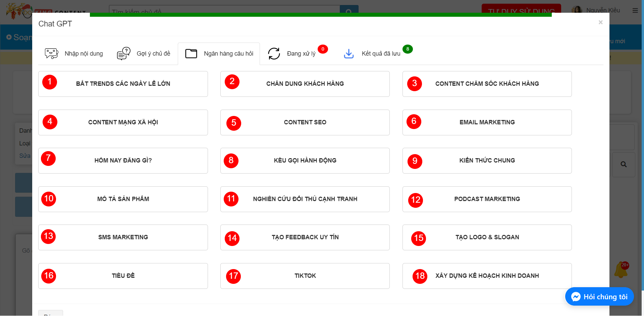
Task: Open the TIKTOK category
Action: tap(305, 276)
